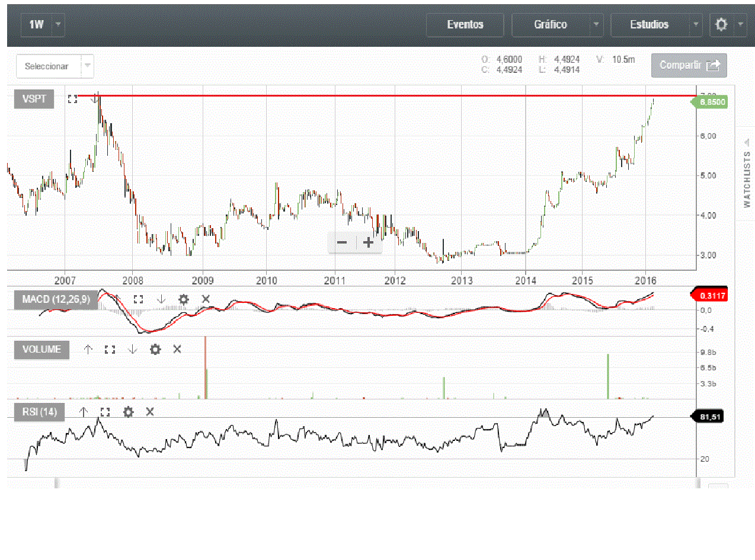Open the Eventos menu
The image size is (755, 560).
[x=465, y=25]
